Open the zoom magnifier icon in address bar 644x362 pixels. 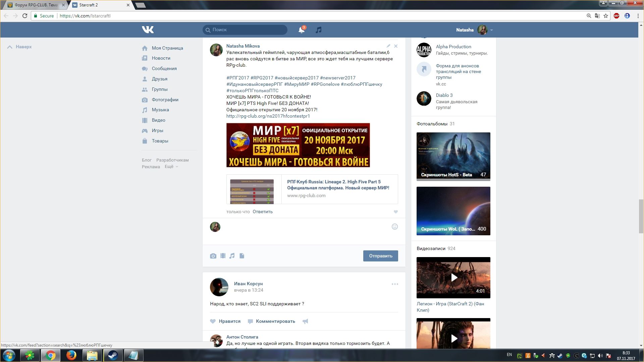coord(589,16)
